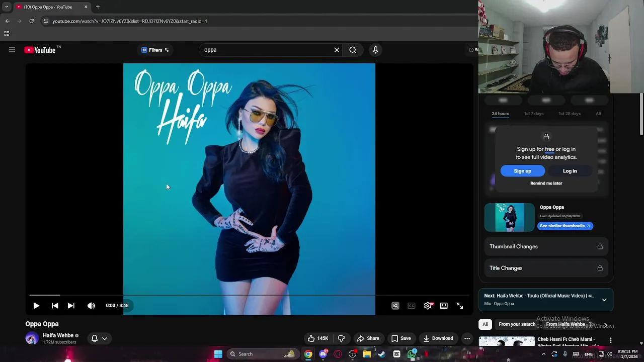Viewport: 644px width, 362px height.
Task: Open WhatsApp from the taskbar
Action: [412, 354]
